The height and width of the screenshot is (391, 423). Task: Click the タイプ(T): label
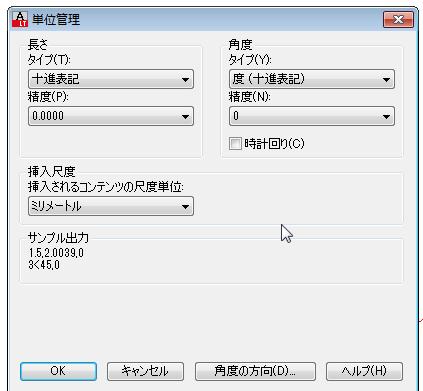49,60
